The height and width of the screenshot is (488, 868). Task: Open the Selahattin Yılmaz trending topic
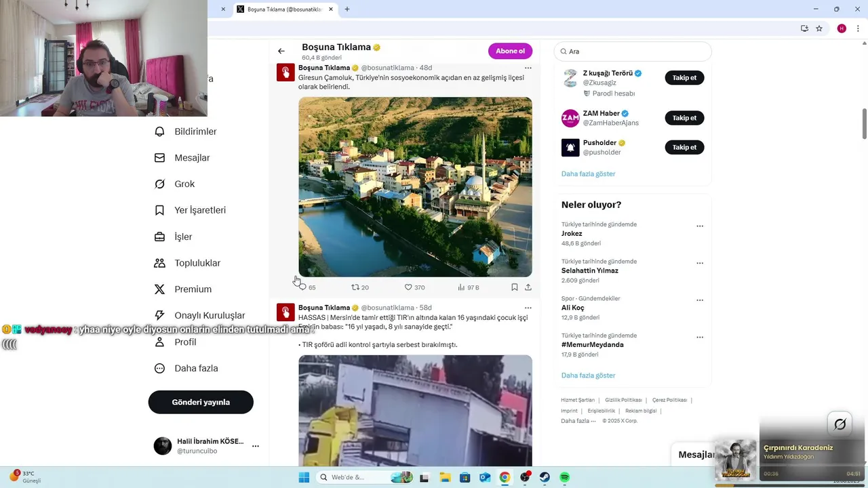589,270
